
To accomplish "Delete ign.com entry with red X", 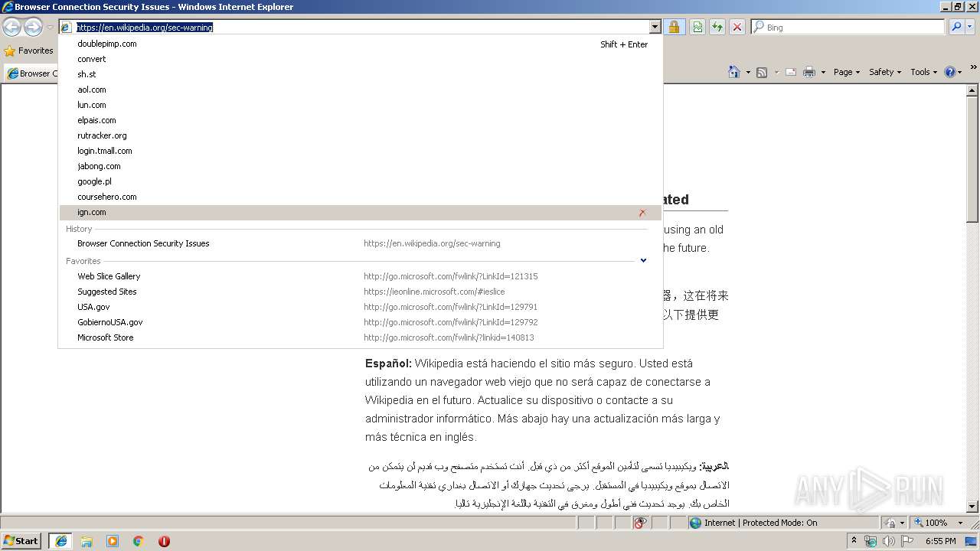I will 642,213.
